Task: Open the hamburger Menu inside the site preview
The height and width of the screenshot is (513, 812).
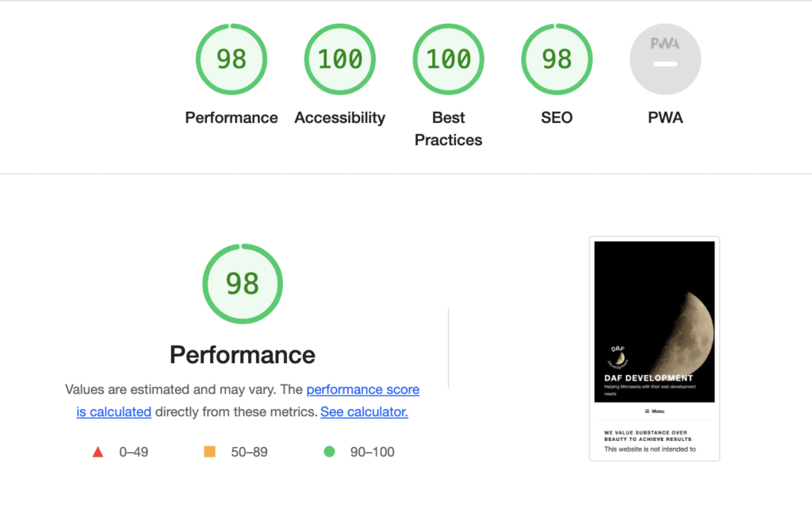Action: tap(654, 411)
